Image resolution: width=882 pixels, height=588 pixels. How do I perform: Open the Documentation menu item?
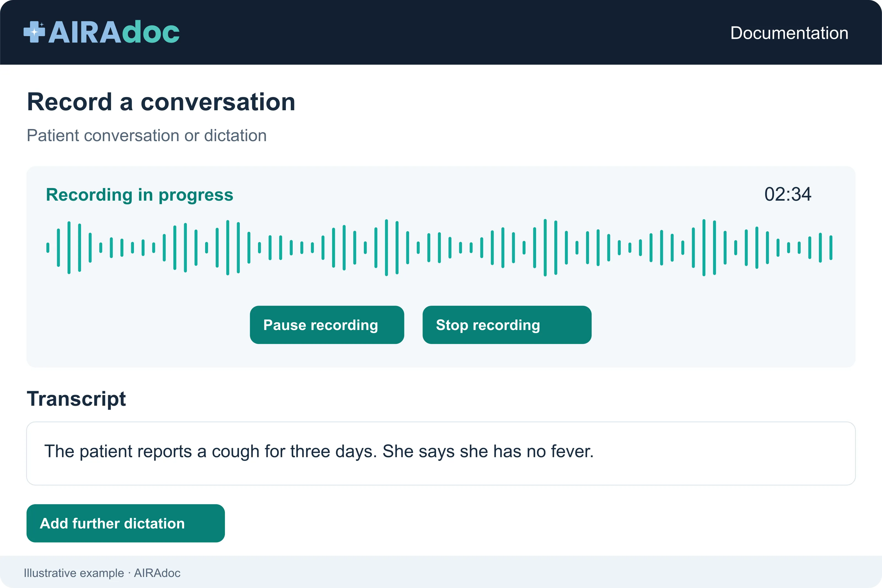(789, 33)
